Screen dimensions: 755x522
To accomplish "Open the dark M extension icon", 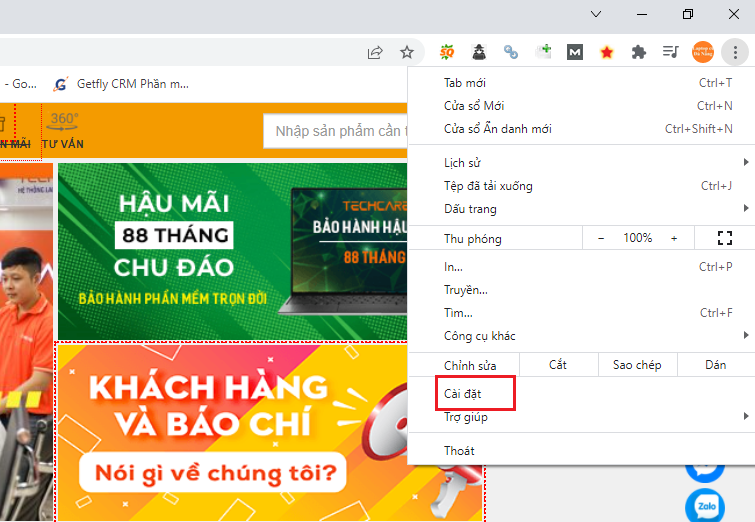I will tap(575, 52).
